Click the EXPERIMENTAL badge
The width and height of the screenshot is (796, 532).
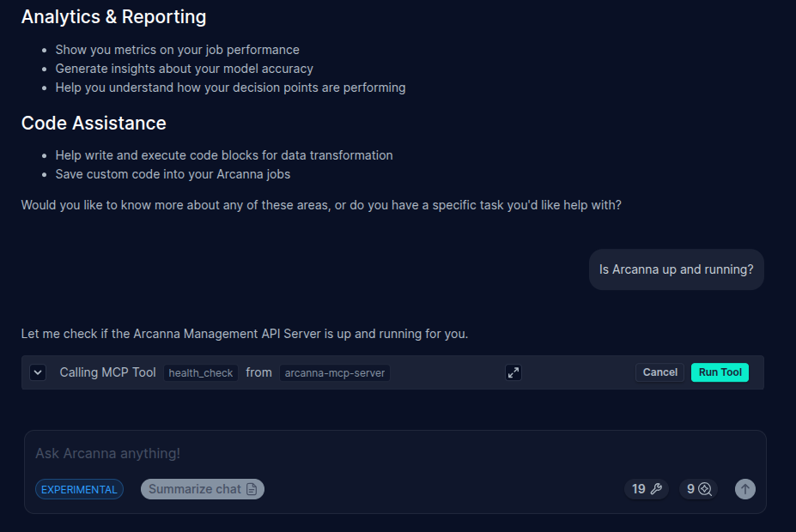[79, 489]
